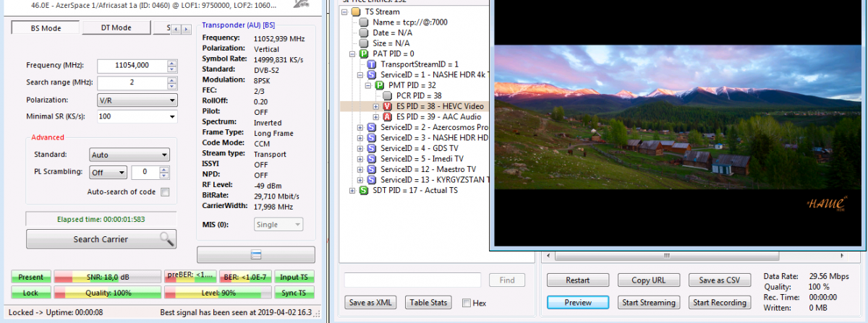Click the green P icon of PMT PID = 32
The height and width of the screenshot is (323, 868).
tap(380, 85)
